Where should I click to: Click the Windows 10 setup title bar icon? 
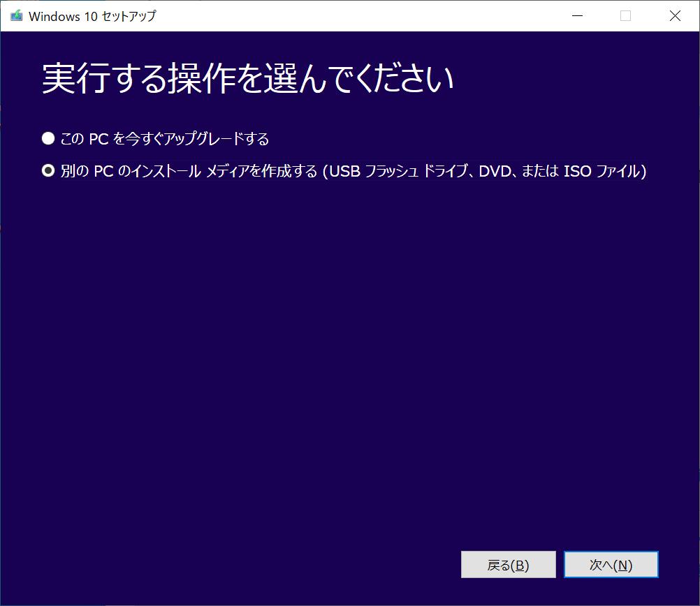[x=17, y=16]
